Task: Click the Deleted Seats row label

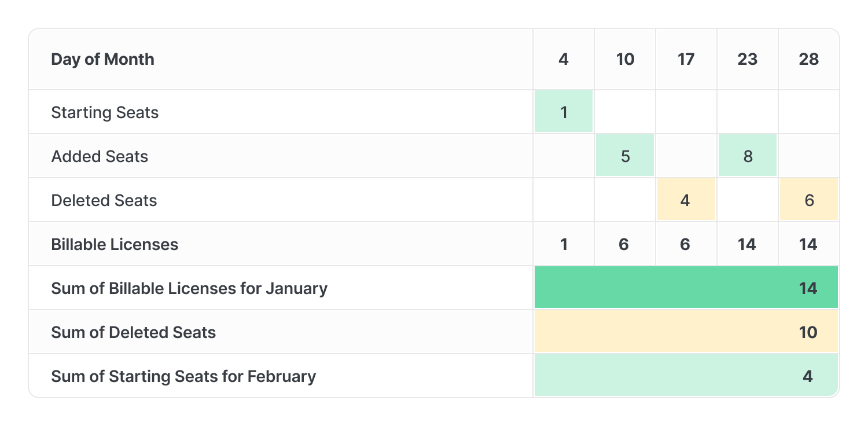Action: pyautogui.click(x=104, y=200)
